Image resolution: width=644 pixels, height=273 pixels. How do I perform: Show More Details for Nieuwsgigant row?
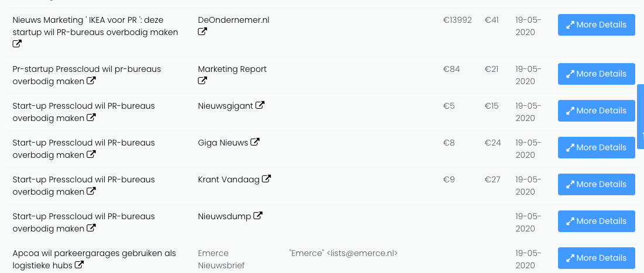pyautogui.click(x=596, y=111)
